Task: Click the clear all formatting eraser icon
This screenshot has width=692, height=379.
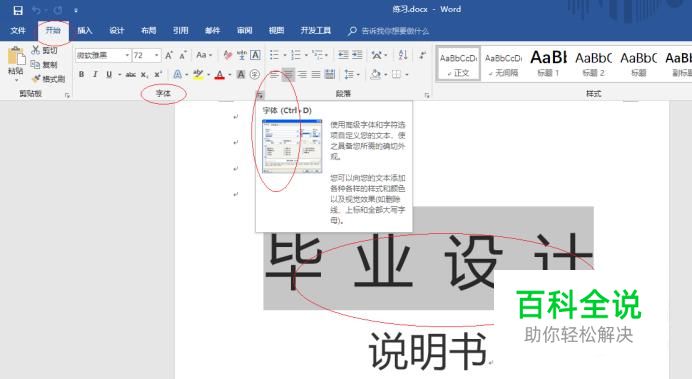Action: [x=228, y=55]
